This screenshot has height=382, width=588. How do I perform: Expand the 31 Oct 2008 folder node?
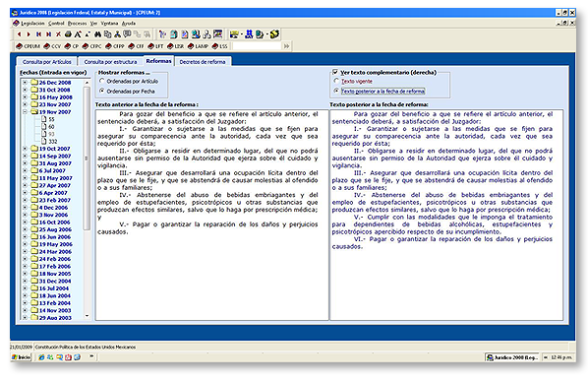pos(25,90)
